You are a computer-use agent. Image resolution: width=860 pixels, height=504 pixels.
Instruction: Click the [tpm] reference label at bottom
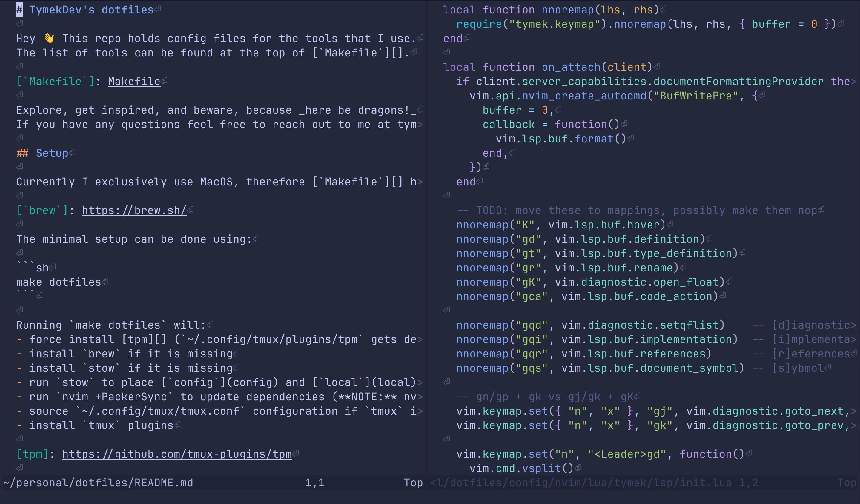pos(32,454)
